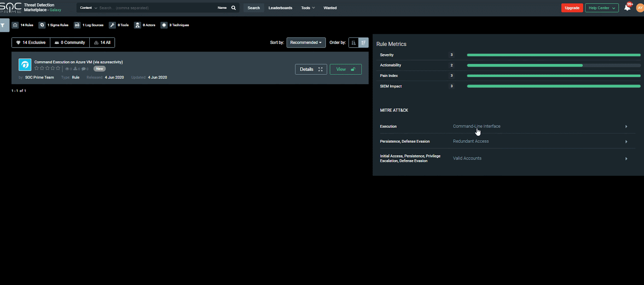
Task: Click the SOC Prime logo
Action: (11, 8)
